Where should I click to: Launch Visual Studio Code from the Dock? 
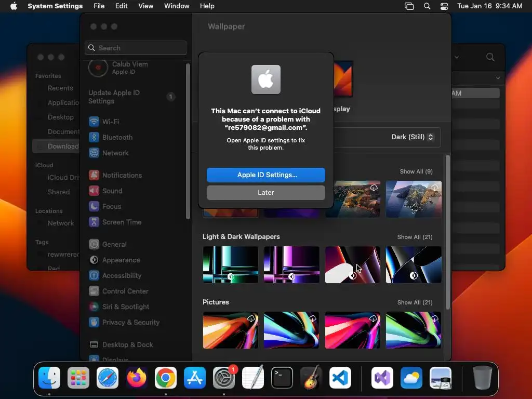click(340, 378)
